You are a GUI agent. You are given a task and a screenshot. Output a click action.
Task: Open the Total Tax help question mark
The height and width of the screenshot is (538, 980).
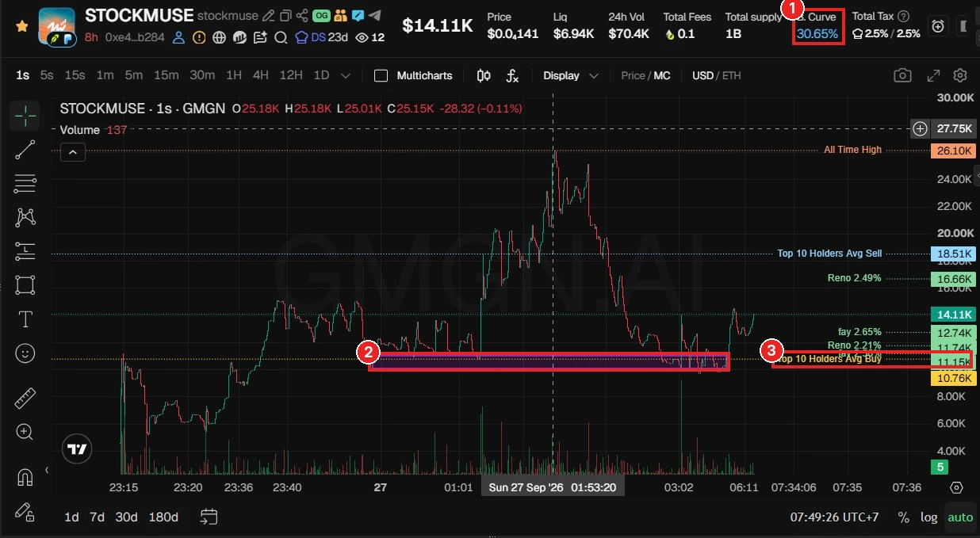[x=903, y=16]
